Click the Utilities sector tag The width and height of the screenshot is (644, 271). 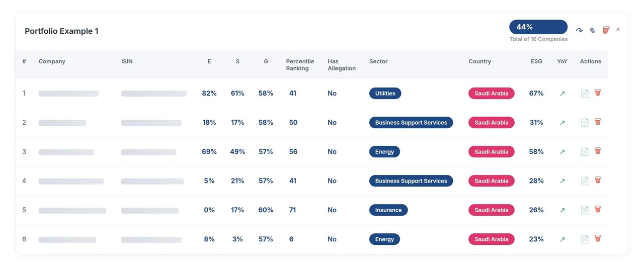(385, 93)
